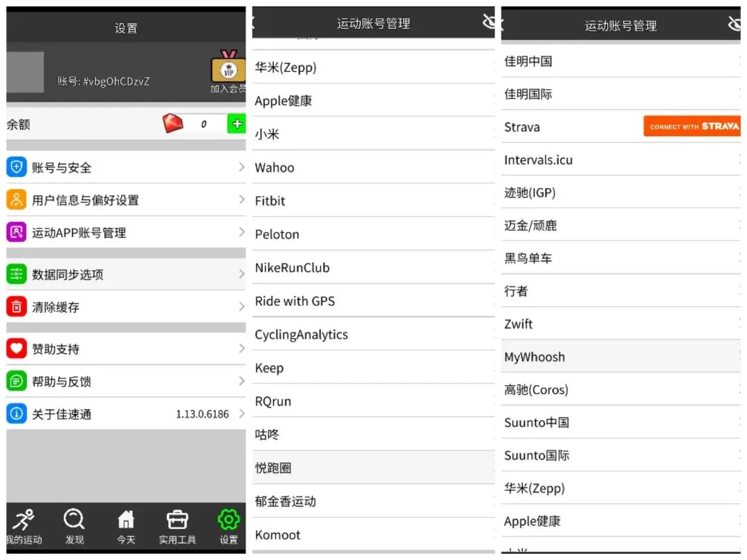Viewport: 747px width, 560px height.
Task: Open the Suunto中国 row
Action: pyautogui.click(x=620, y=422)
